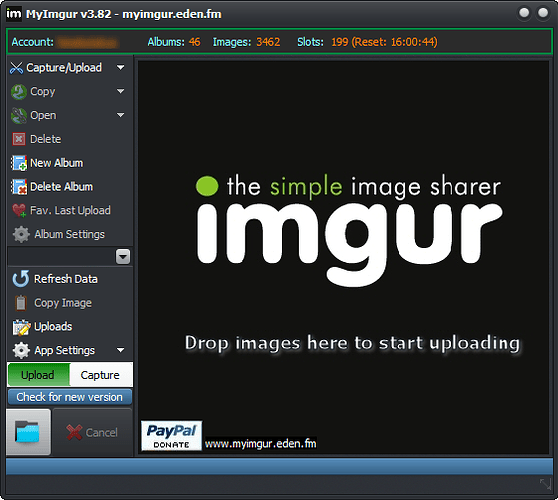Viewport: 558px width, 500px height.
Task: Click 'Drop images here to start uploading' text
Action: 352,343
